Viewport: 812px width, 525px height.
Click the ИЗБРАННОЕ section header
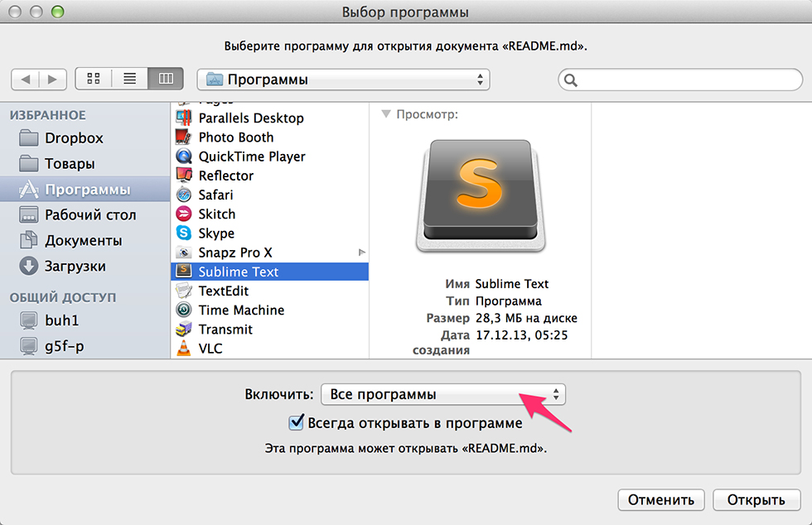[x=48, y=115]
